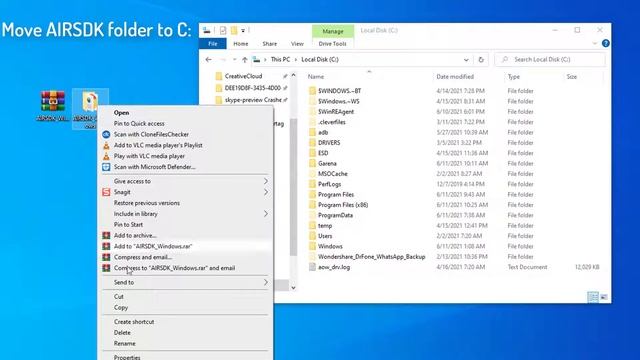Image resolution: width=640 pixels, height=360 pixels.
Task: Choose Add to "AIRSDK_Windows.rar"
Action: coord(153,246)
